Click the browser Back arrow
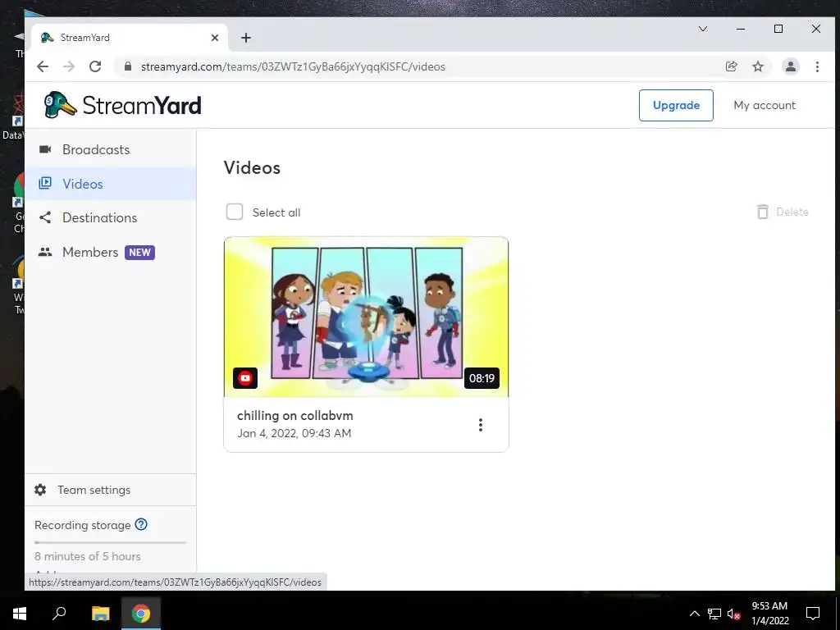Image resolution: width=840 pixels, height=630 pixels. [x=43, y=66]
